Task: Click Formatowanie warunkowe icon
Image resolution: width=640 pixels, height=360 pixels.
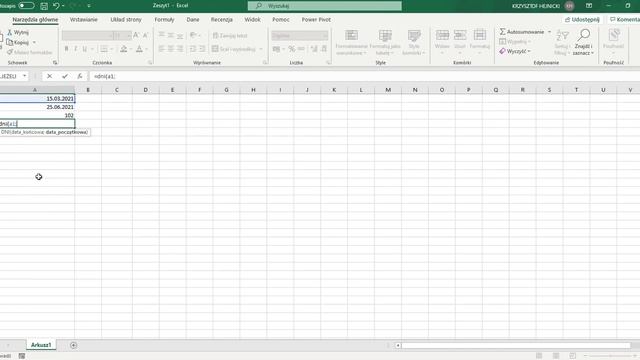Action: pos(351,36)
